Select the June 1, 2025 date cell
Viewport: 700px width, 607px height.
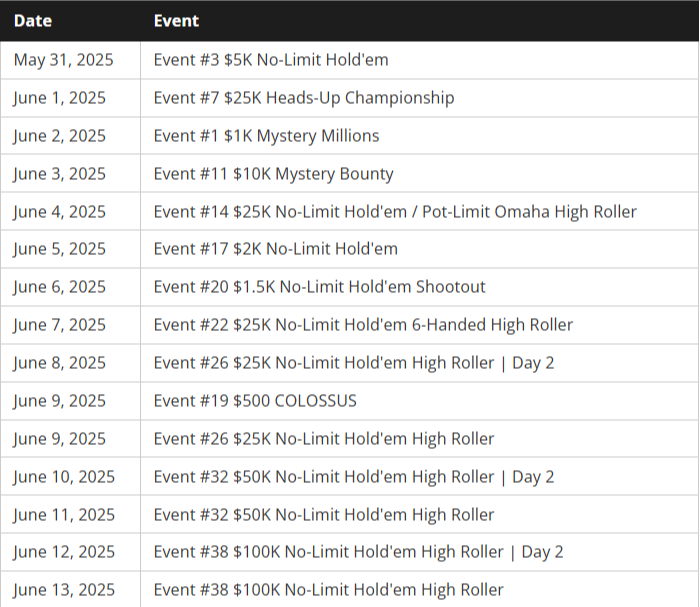59,98
